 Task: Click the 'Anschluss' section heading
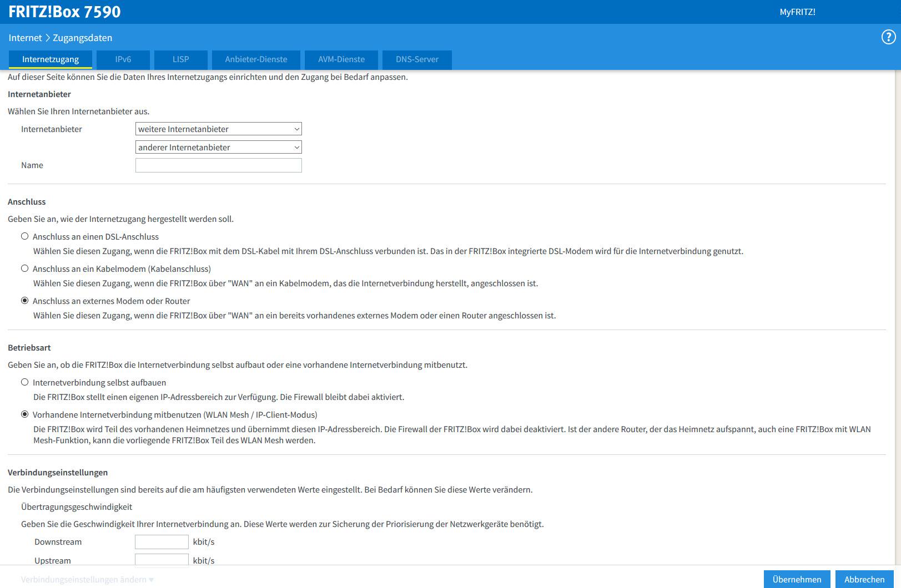27,202
